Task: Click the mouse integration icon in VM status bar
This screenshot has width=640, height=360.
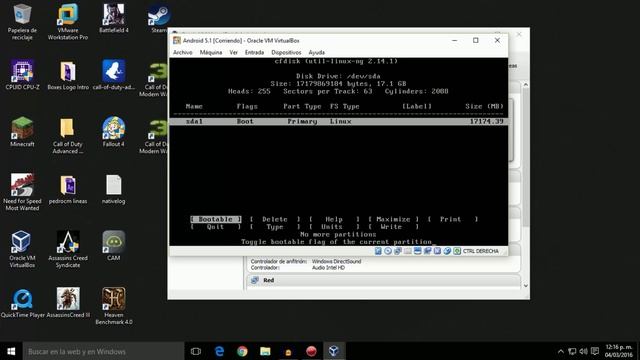Action: tap(447, 251)
